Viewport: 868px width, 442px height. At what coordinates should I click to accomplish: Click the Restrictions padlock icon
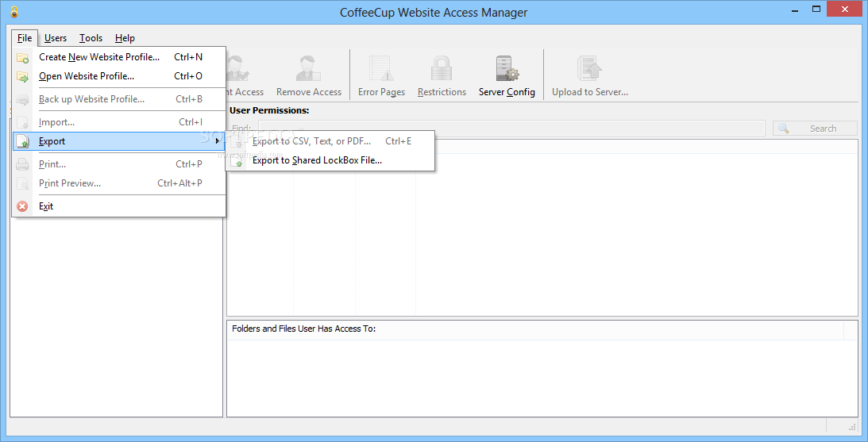442,68
